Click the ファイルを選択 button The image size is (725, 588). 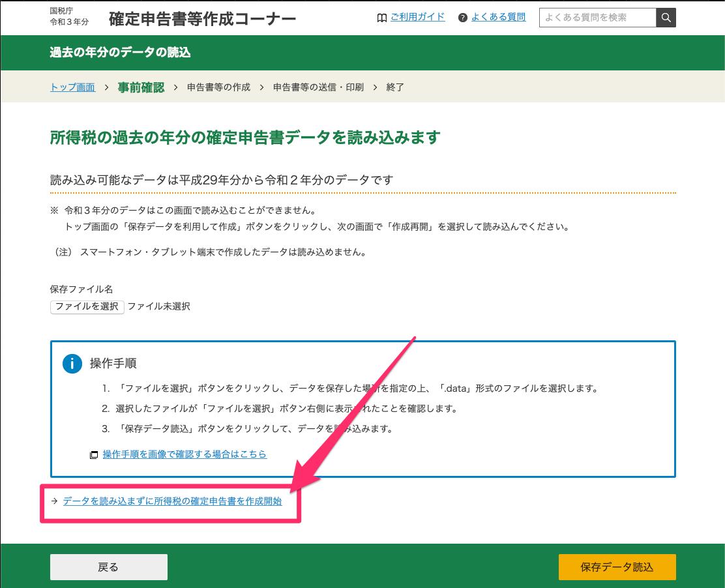click(x=87, y=306)
